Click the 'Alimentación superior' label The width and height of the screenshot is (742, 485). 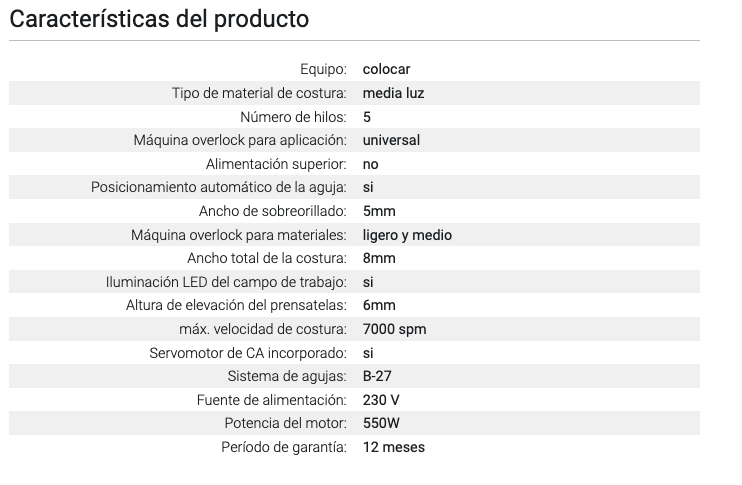(276, 164)
